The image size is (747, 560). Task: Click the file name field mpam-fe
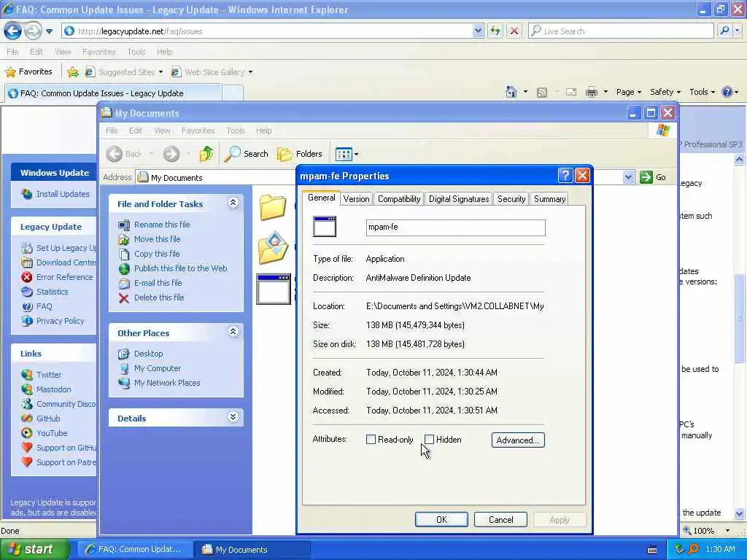[x=455, y=227]
